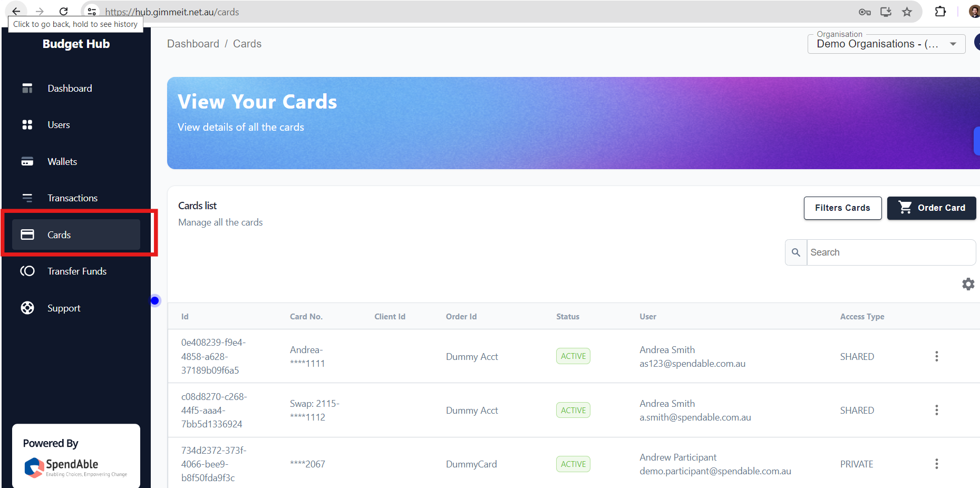Viewport: 980px width, 488px height.
Task: Open row menu for card ****1111
Action: pos(937,356)
